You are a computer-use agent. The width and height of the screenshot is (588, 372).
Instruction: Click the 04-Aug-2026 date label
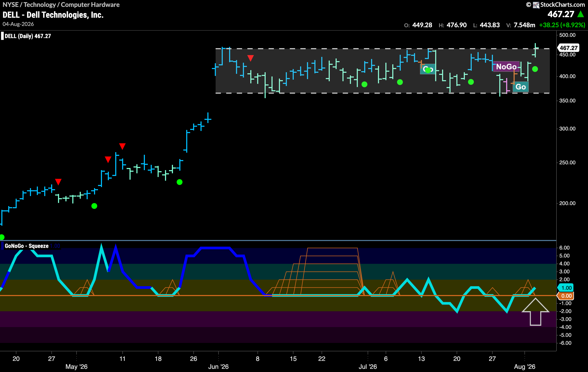(18, 24)
